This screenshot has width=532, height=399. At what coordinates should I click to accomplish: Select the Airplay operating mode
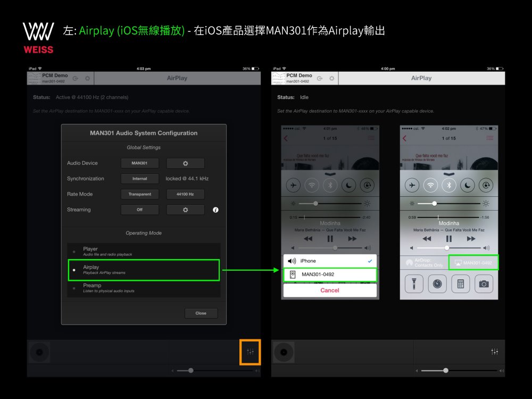click(x=144, y=270)
